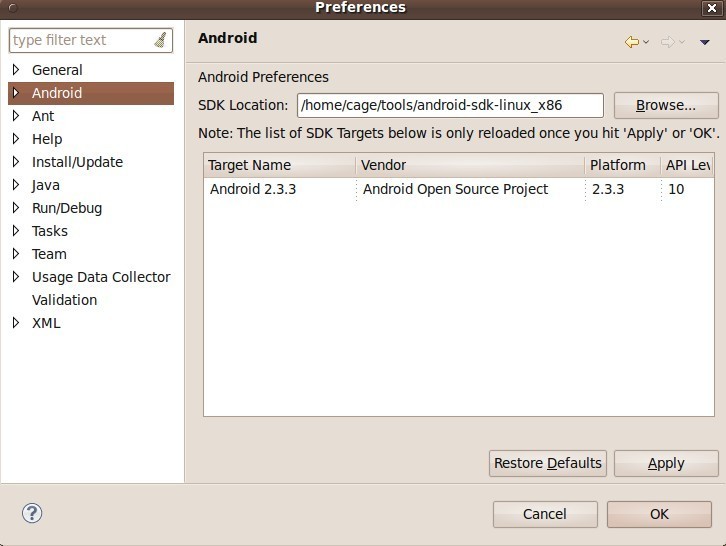Viewport: 726px width, 546px height.
Task: Click Android Open Source Project vendor cell
Action: pyautogui.click(x=455, y=189)
